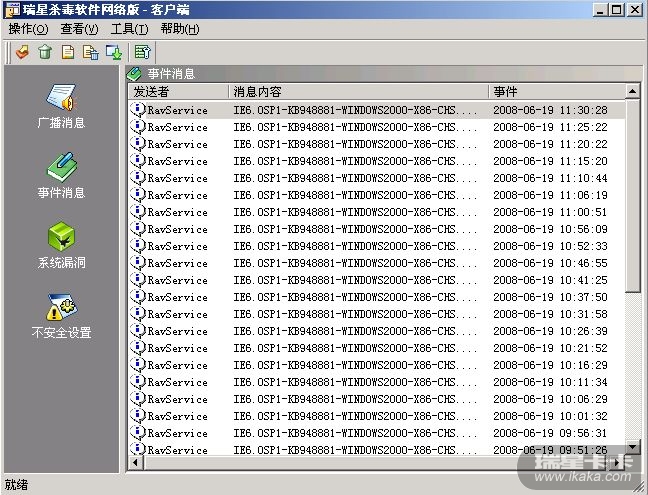Click info icon of row 11:00:51

click(x=138, y=212)
